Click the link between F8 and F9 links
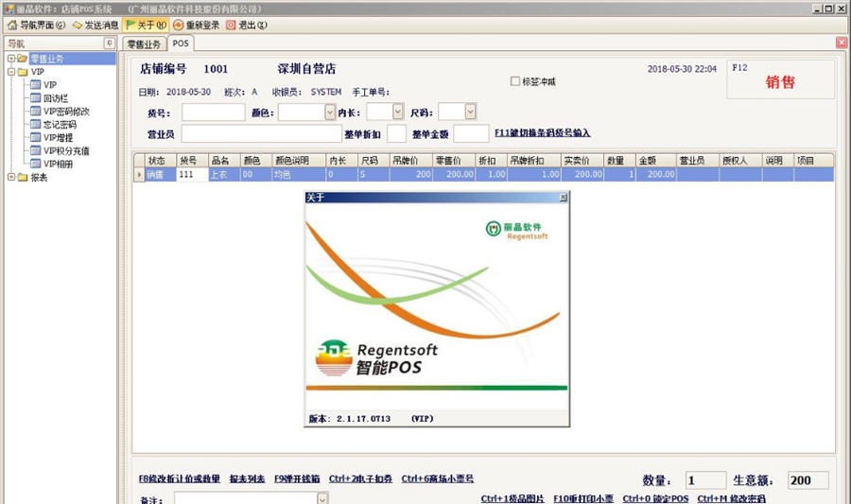The width and height of the screenshot is (851, 504). click(247, 478)
